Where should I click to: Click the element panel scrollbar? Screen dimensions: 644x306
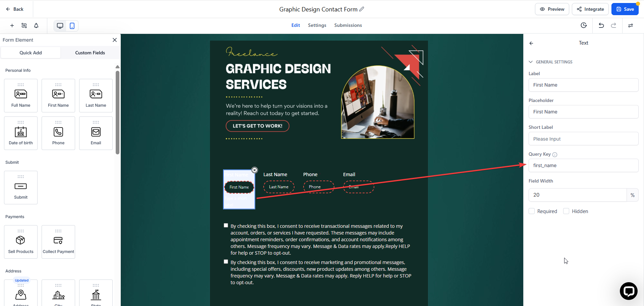point(117,112)
